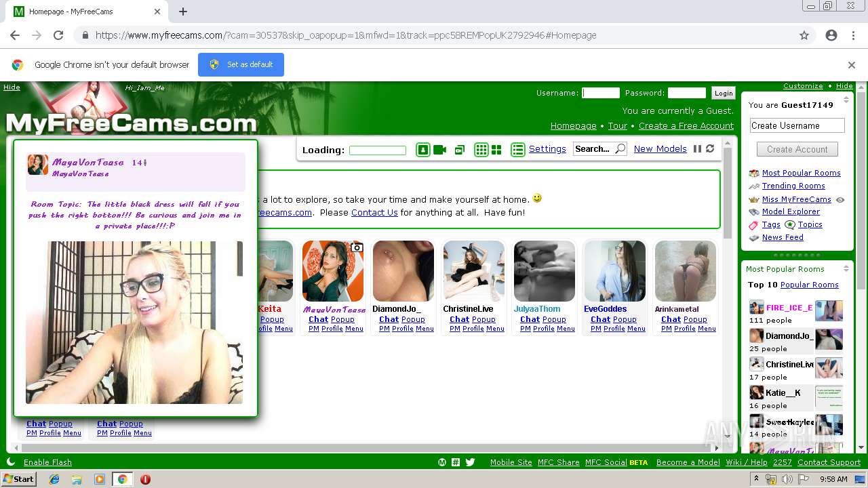Switch to the video camera view icon
Screen dimensions: 868x488
point(440,150)
